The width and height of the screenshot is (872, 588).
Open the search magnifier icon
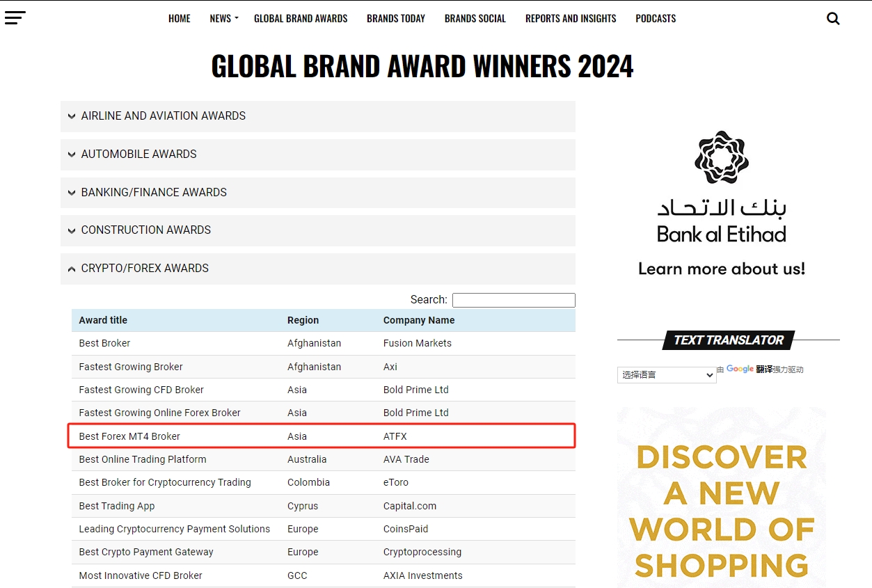833,19
